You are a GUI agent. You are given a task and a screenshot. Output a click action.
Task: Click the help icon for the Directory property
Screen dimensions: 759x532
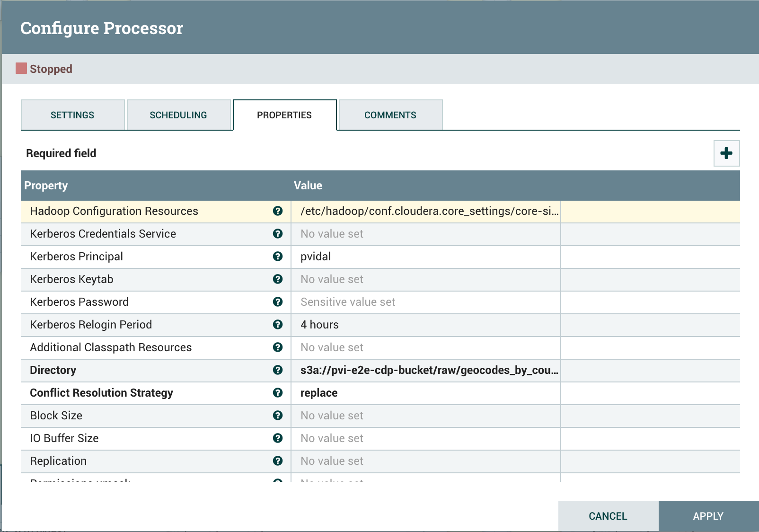[x=277, y=370]
